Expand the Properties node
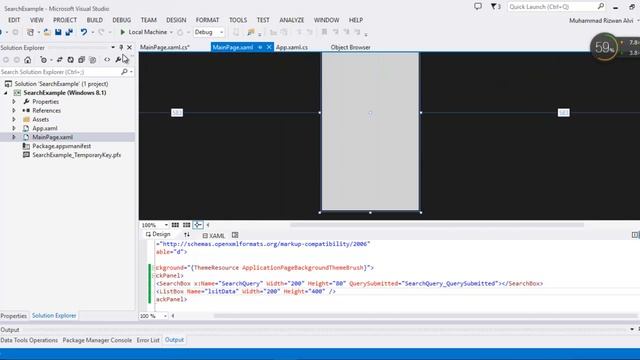Viewport: 640px width, 360px height. point(14,102)
